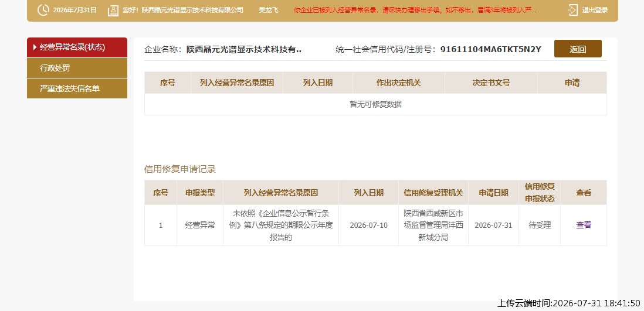
Task: Click the user name 吴龙飞
Action: pos(268,10)
